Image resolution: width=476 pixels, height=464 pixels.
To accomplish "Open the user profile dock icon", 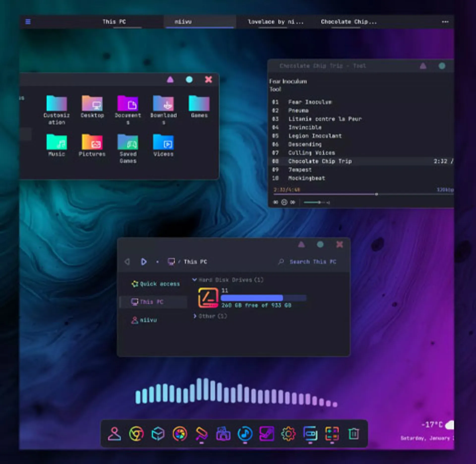I will [114, 434].
